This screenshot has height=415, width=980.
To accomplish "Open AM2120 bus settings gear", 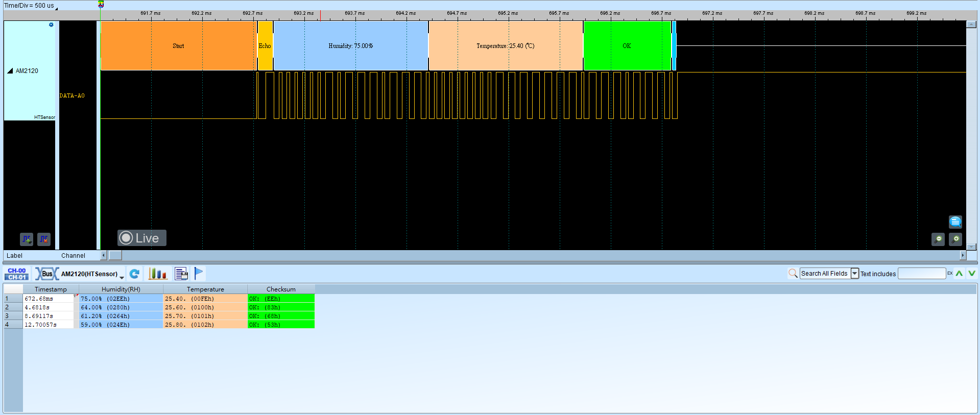I will click(51, 25).
